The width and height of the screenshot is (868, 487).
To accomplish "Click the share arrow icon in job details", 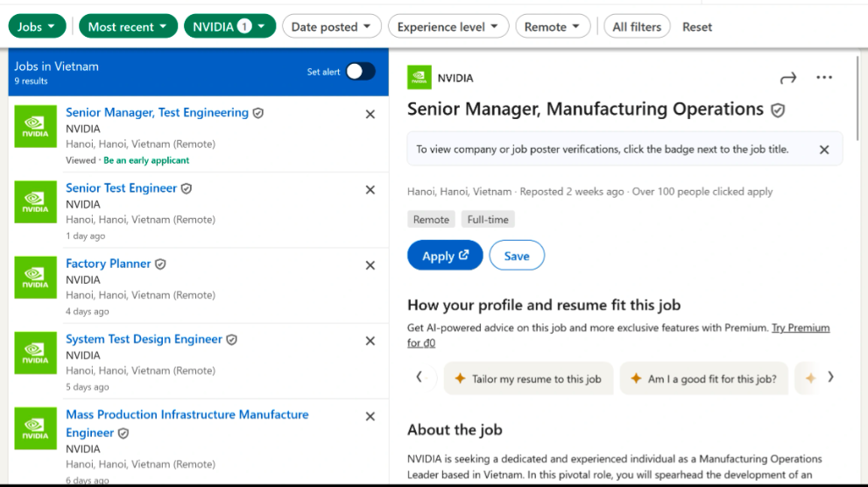I will coord(788,78).
